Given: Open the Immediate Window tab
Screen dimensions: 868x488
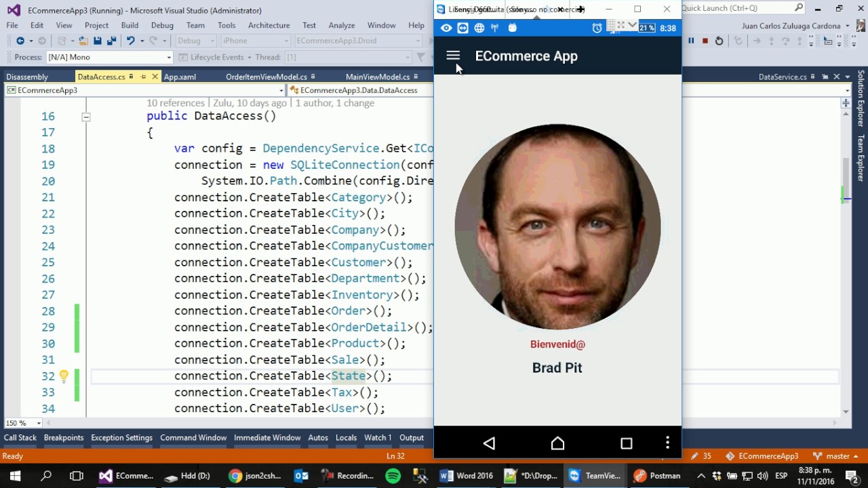Looking at the screenshot, I should (x=267, y=438).
